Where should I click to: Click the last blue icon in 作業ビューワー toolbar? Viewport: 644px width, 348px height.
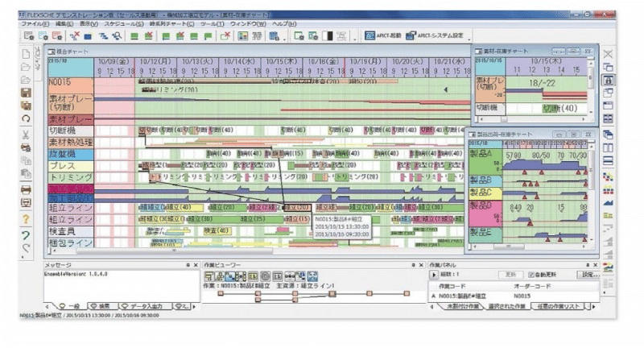[x=313, y=276]
